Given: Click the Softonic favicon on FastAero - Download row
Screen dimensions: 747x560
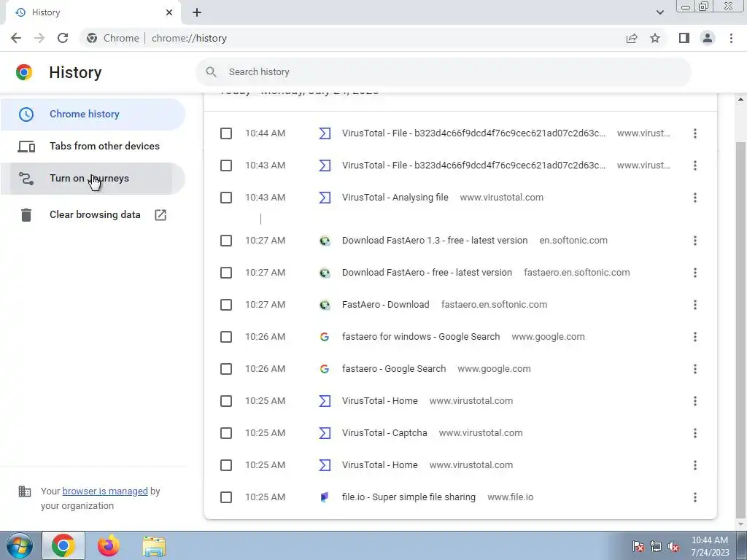Looking at the screenshot, I should click(x=325, y=305).
